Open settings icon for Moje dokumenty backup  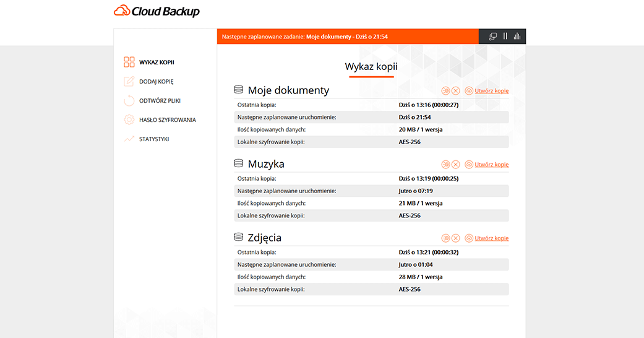point(445,91)
